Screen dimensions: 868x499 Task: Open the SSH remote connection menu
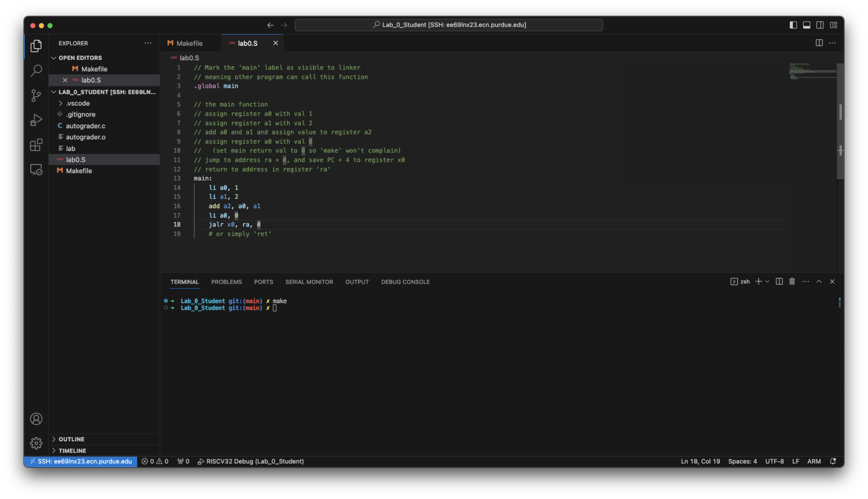[81, 461]
